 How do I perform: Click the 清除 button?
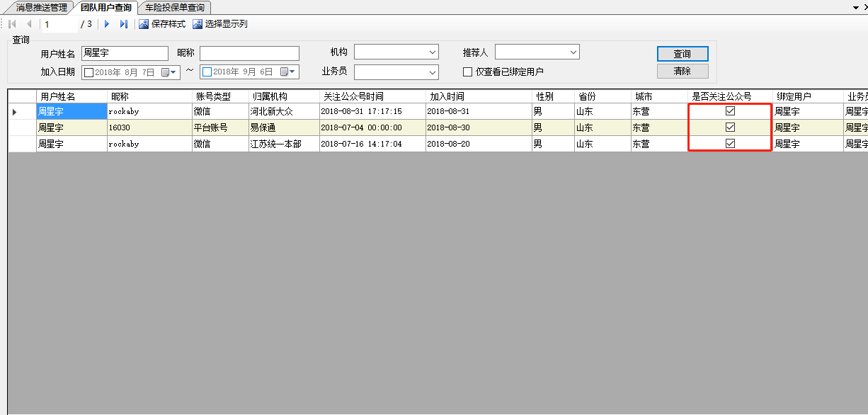(683, 72)
